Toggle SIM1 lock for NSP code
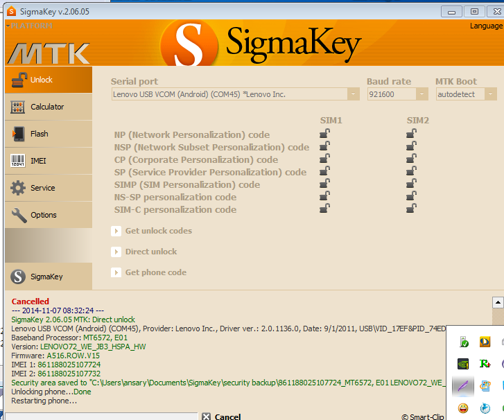The image size is (504, 420). click(324, 146)
